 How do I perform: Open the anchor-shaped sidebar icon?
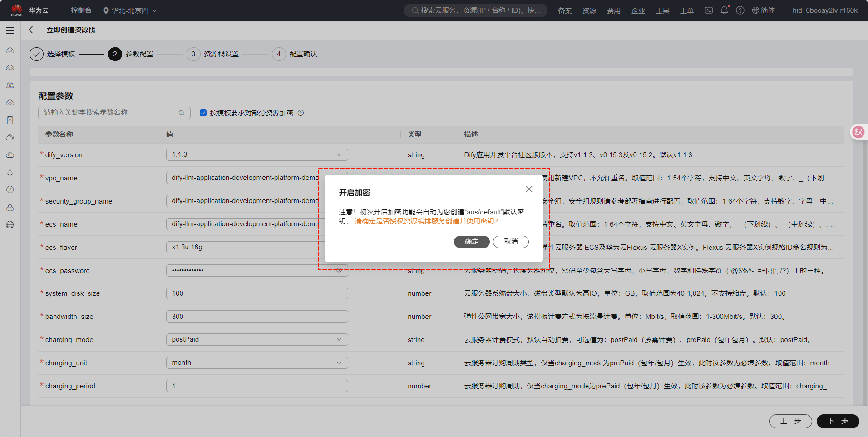pyautogui.click(x=10, y=173)
